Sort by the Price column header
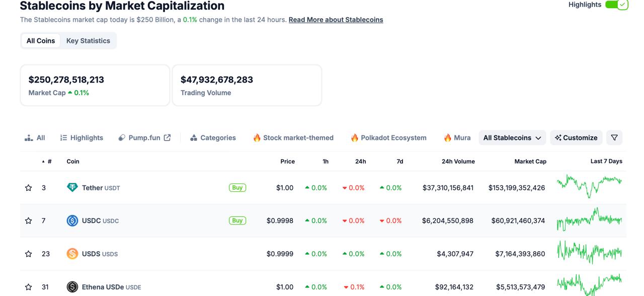Image resolution: width=644 pixels, height=296 pixels. tap(287, 162)
